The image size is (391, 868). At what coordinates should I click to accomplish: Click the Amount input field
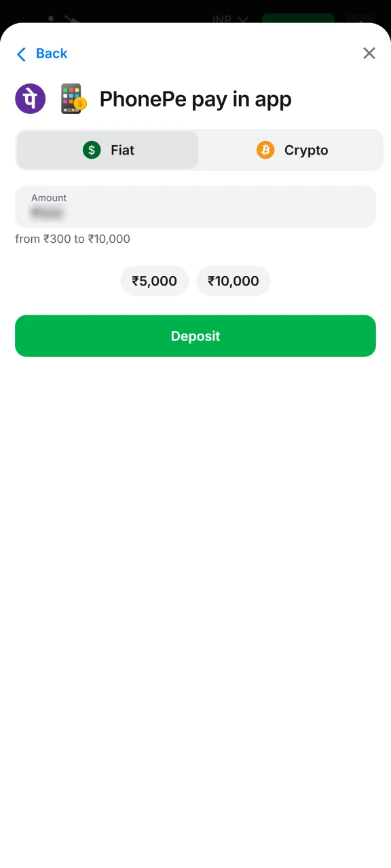tap(195, 207)
